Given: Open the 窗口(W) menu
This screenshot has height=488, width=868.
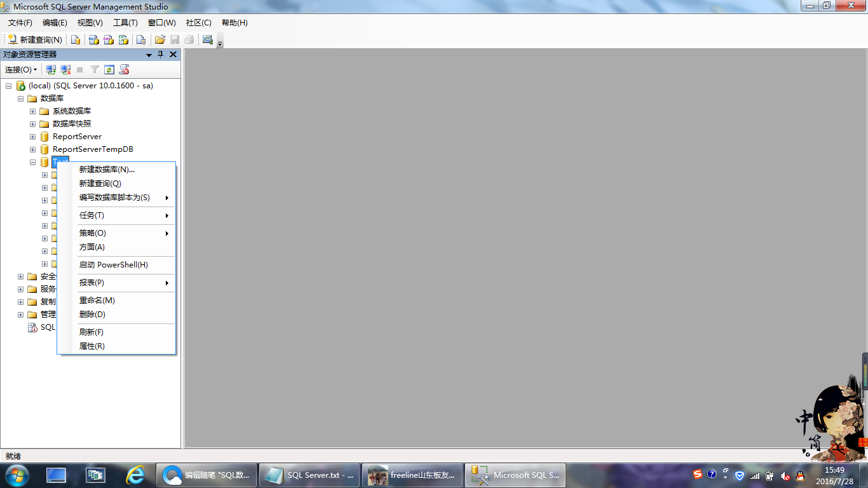Looking at the screenshot, I should [161, 22].
